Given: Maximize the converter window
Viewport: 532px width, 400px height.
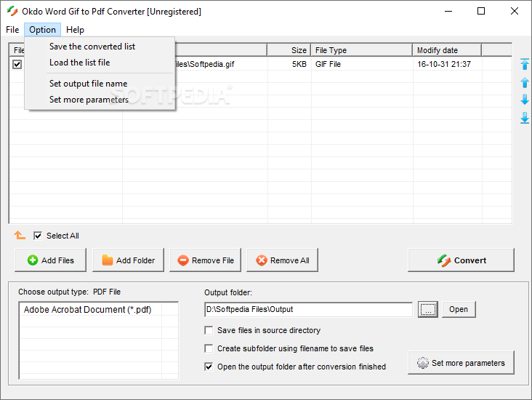Looking at the screenshot, I should click(481, 11).
